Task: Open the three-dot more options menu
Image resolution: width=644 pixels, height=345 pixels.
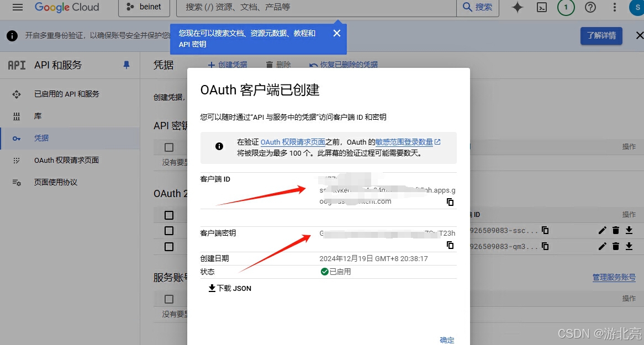Action: [x=614, y=7]
